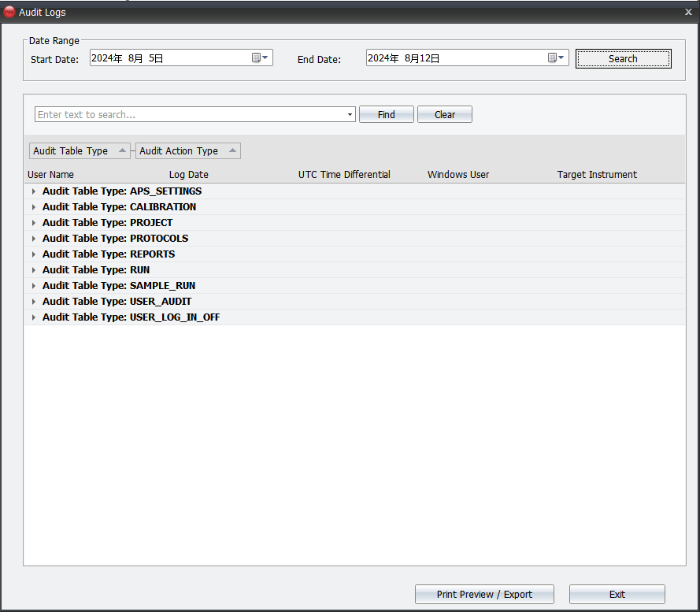Screen dimensions: 700x612
Task: Select the row text 'Audit Table Type: APS_SETTINGS'
Action: pyautogui.click(x=122, y=191)
